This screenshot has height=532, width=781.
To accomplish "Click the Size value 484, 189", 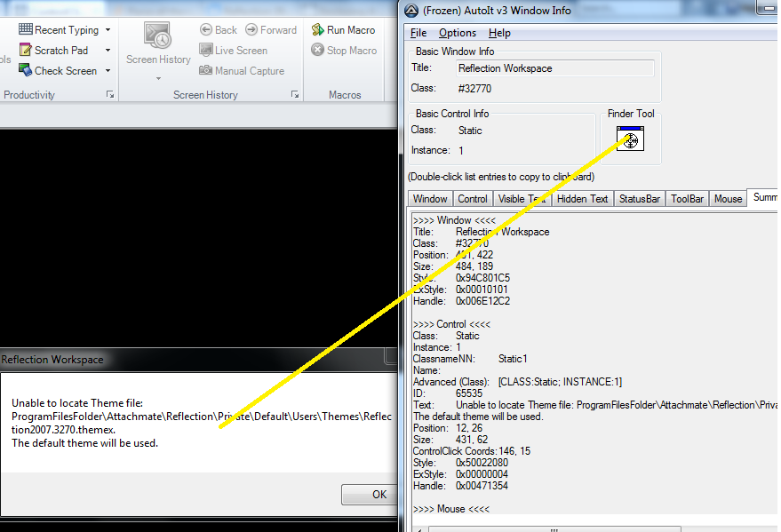I will (x=474, y=266).
